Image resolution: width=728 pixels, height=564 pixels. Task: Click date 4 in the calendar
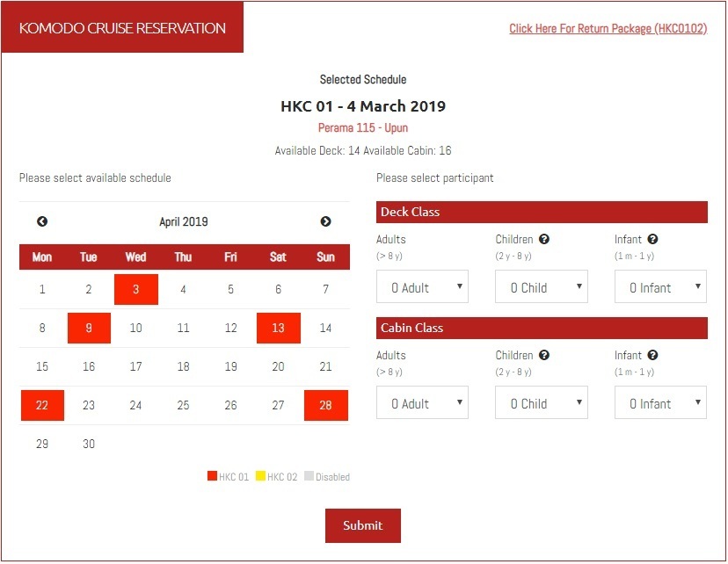click(x=184, y=289)
